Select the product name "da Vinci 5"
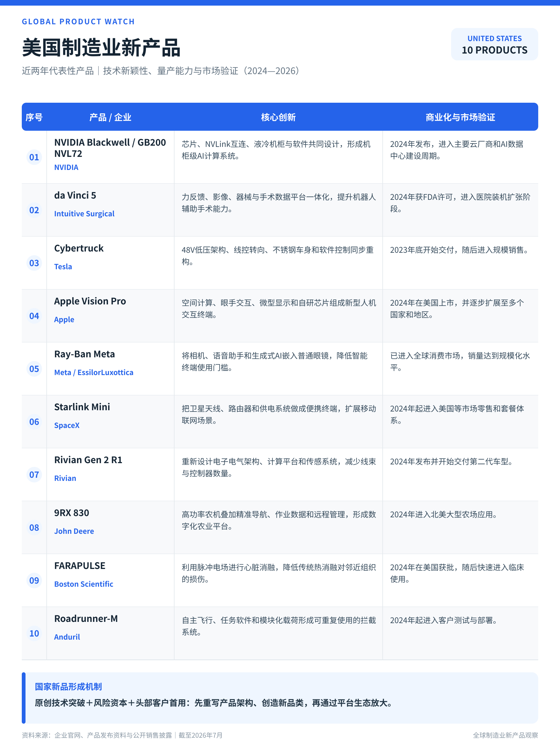The width and height of the screenshot is (560, 747). pyautogui.click(x=75, y=195)
